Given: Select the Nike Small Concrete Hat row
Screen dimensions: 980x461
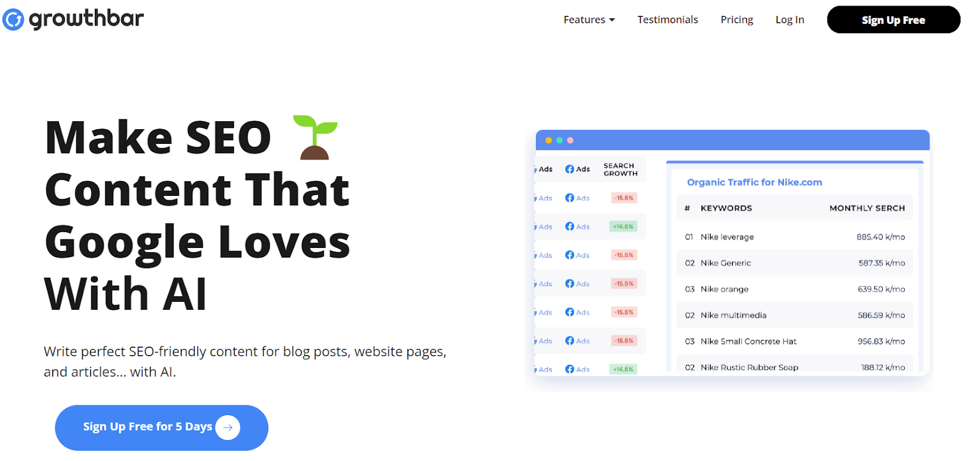Looking at the screenshot, I should (x=794, y=341).
